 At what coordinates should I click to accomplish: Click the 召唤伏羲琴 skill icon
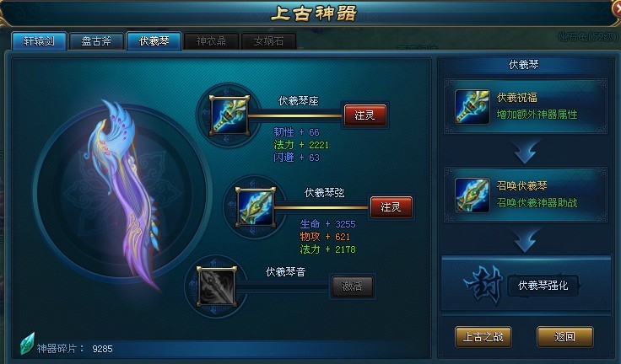[x=472, y=195]
